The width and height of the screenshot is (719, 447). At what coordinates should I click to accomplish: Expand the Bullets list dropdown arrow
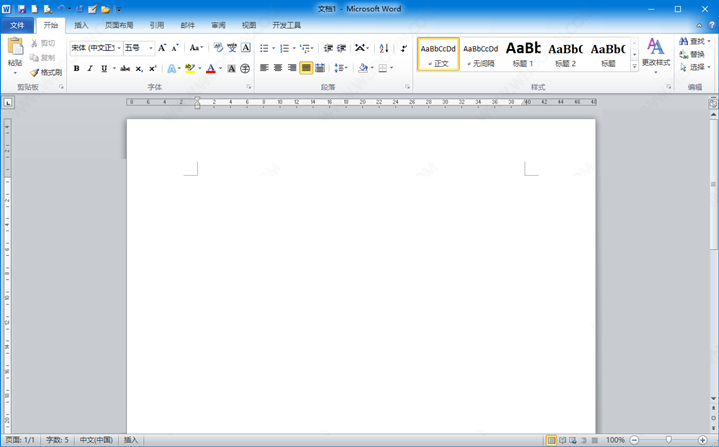pyautogui.click(x=273, y=48)
